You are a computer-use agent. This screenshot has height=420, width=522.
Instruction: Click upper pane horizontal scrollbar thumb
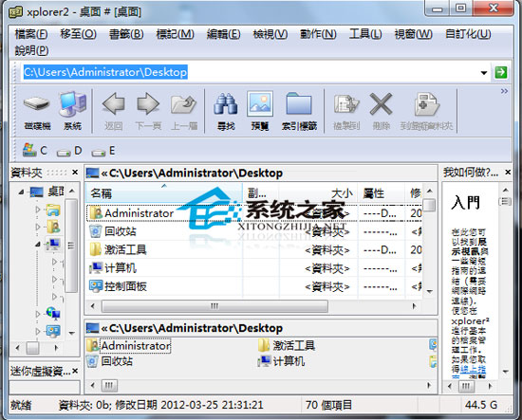click(x=214, y=306)
